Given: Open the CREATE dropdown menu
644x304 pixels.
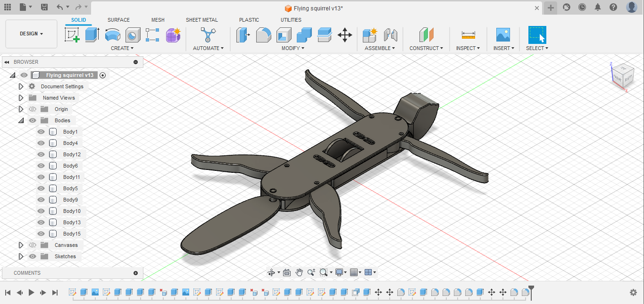Looking at the screenshot, I should [x=122, y=48].
